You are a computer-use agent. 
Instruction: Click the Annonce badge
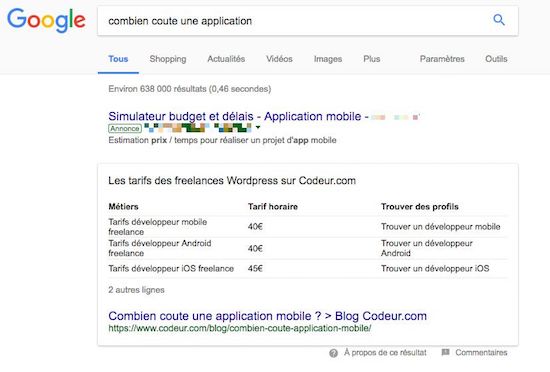pos(125,129)
